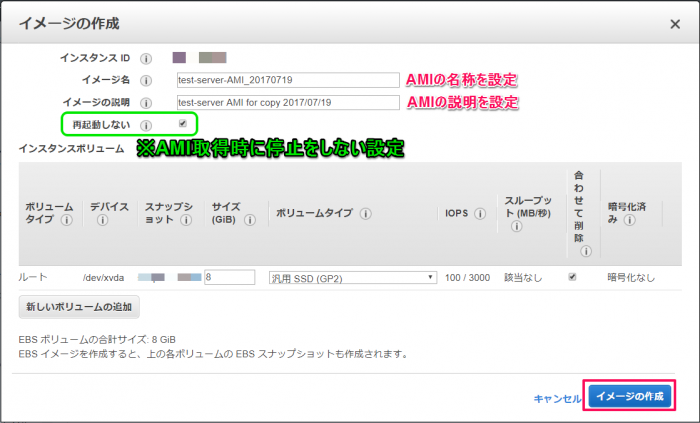700x423 pixels.
Task: Click info icon beside 暗号化済み header
Action: 630,220
